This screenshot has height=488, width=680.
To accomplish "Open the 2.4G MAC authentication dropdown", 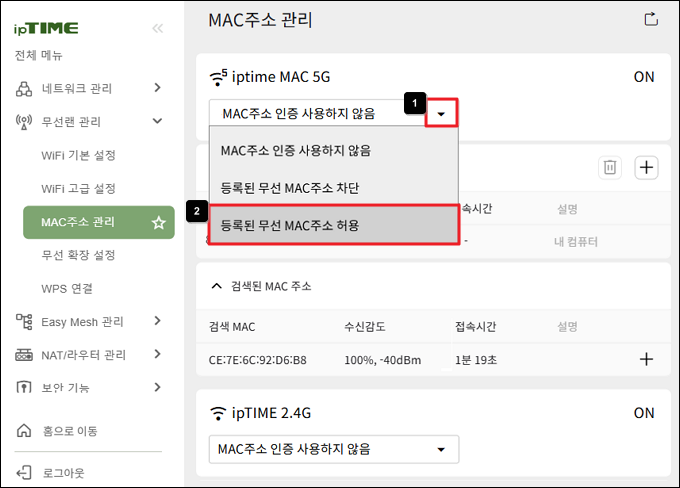I will (333, 449).
